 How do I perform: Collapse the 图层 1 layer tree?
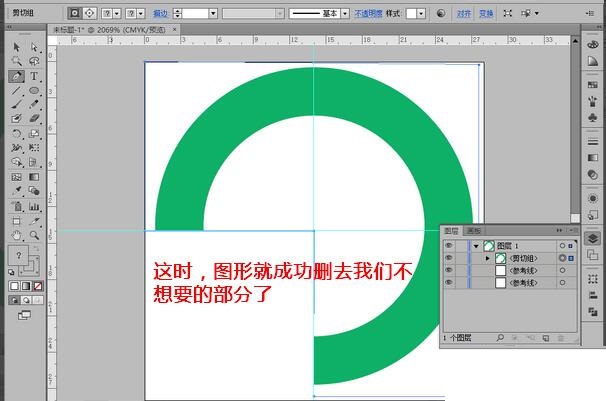click(x=476, y=246)
